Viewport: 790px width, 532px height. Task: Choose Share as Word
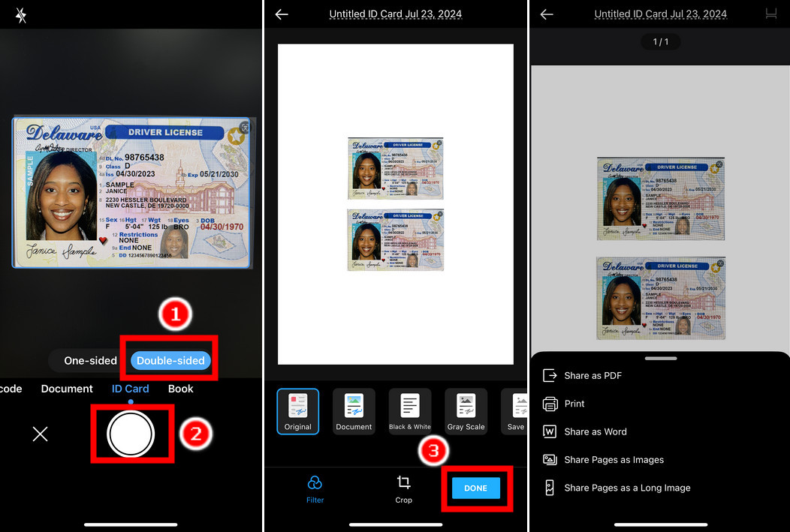point(596,431)
